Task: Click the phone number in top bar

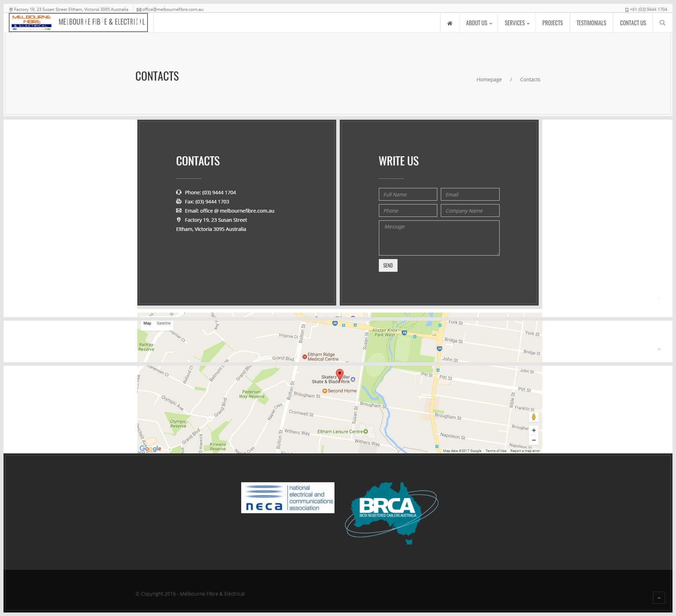Action: [648, 10]
